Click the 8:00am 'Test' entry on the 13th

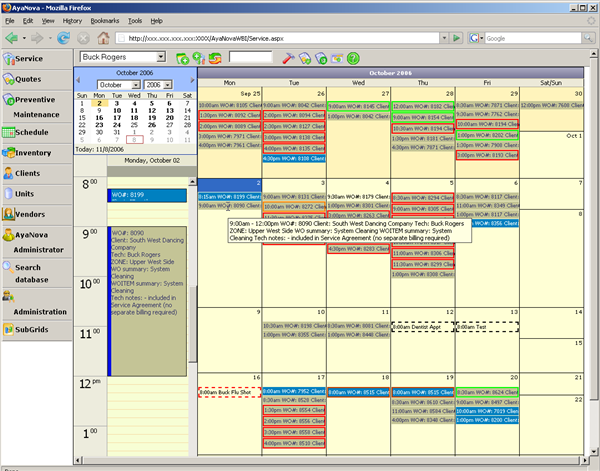pos(487,327)
